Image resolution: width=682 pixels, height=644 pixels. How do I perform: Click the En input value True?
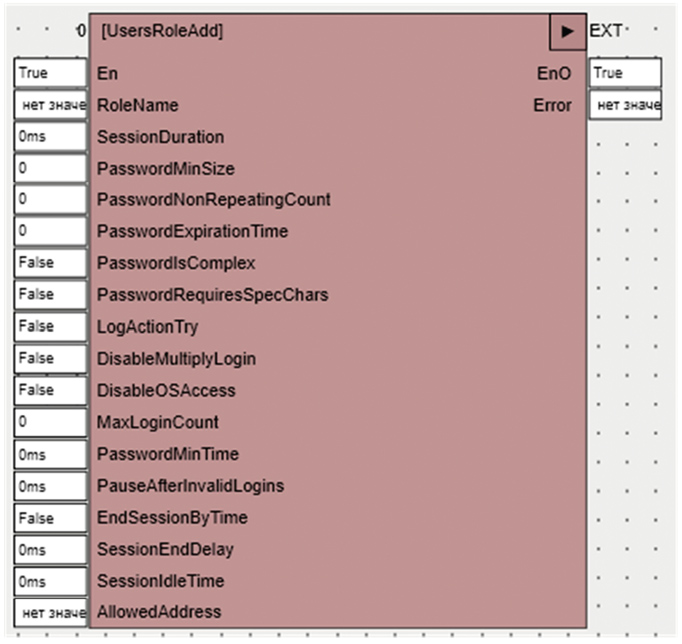(x=51, y=73)
